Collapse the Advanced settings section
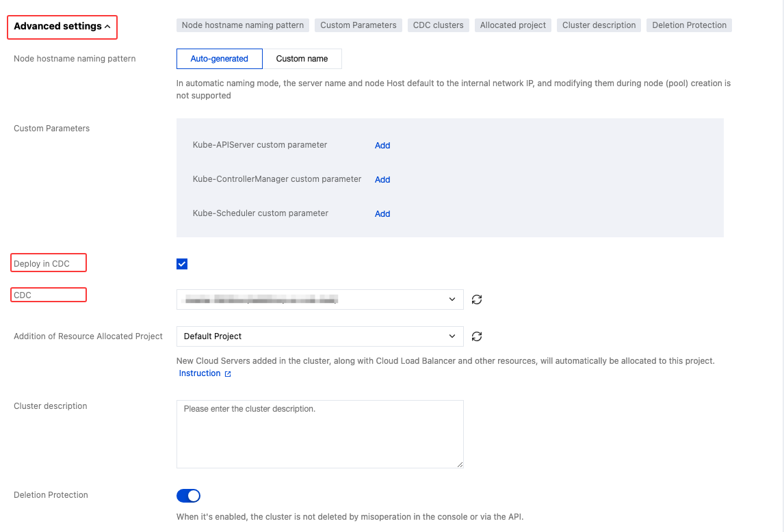Viewport: 784px width, 532px height. click(62, 27)
